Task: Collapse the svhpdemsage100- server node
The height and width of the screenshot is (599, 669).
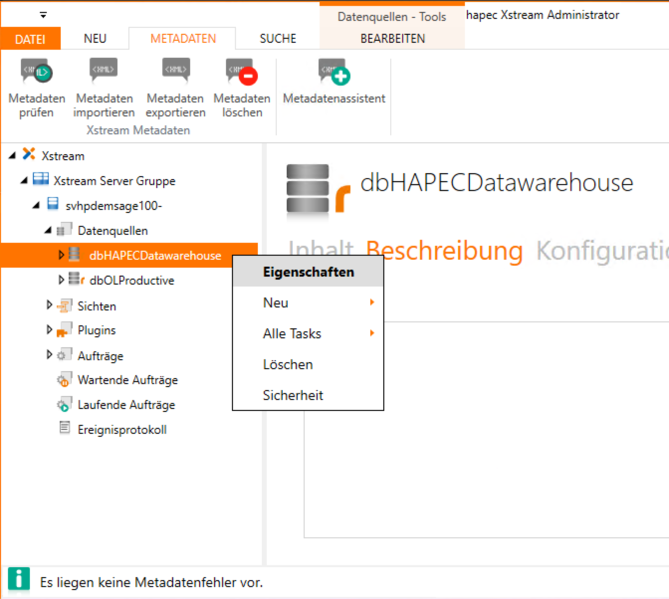Action: (x=36, y=205)
